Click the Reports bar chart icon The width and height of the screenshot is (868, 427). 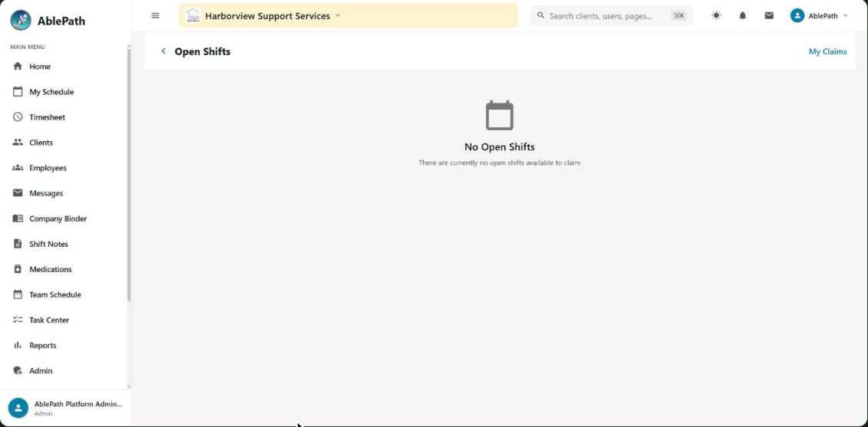18,345
